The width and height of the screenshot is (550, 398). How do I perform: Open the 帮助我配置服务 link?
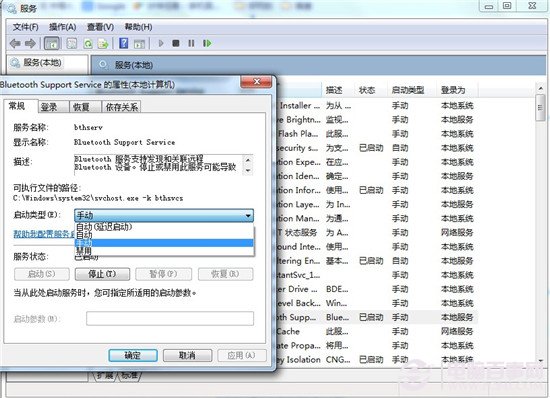click(44, 234)
